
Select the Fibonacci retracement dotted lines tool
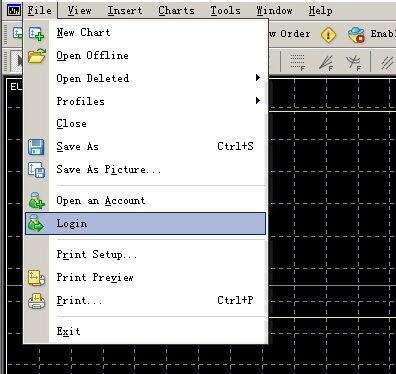[x=297, y=62]
